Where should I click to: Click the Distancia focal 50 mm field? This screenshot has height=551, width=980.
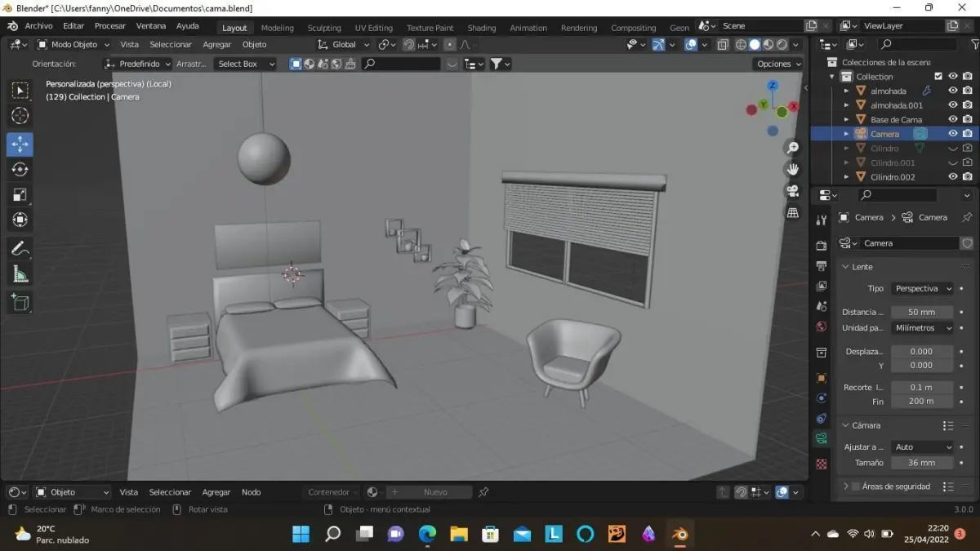922,313
